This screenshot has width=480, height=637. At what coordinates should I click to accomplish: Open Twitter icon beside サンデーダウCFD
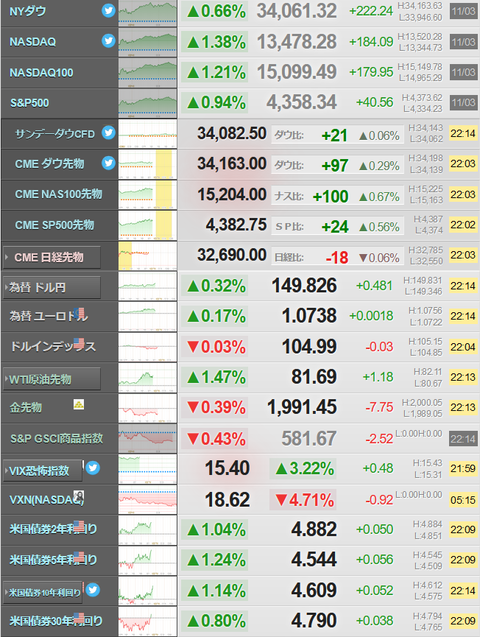pyautogui.click(x=108, y=132)
